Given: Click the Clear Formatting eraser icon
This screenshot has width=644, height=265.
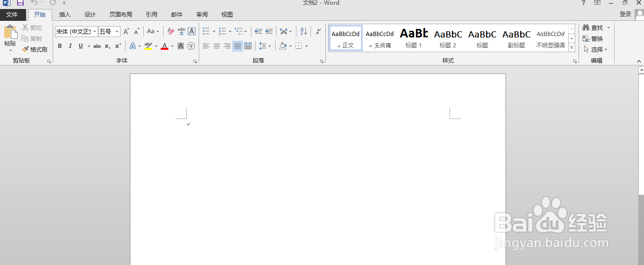Looking at the screenshot, I should point(171,32).
